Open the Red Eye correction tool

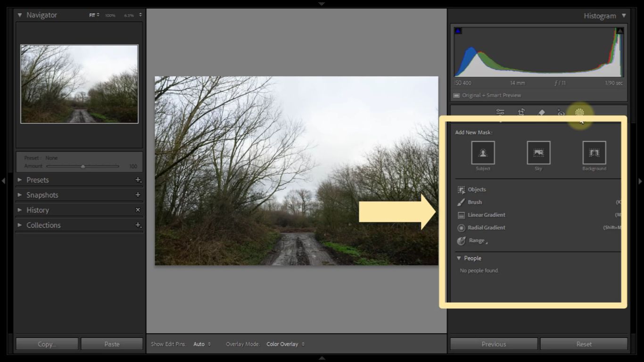[x=561, y=113]
